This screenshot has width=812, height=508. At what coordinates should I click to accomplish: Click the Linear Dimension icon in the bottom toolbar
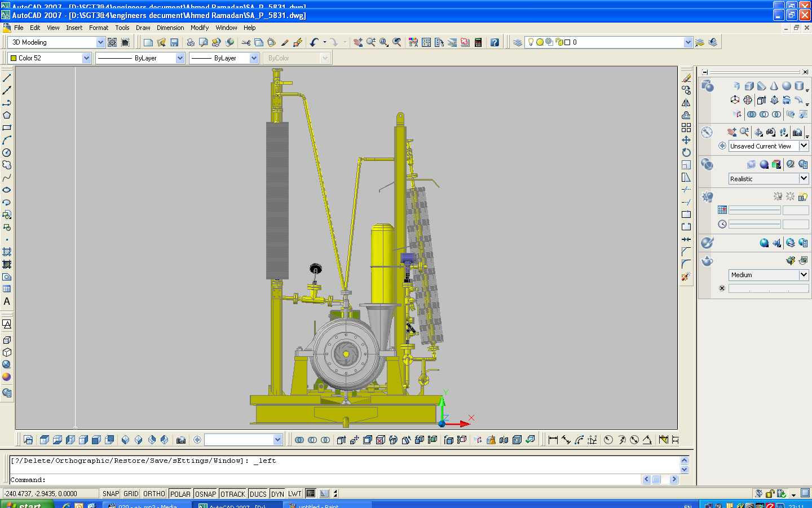553,440
